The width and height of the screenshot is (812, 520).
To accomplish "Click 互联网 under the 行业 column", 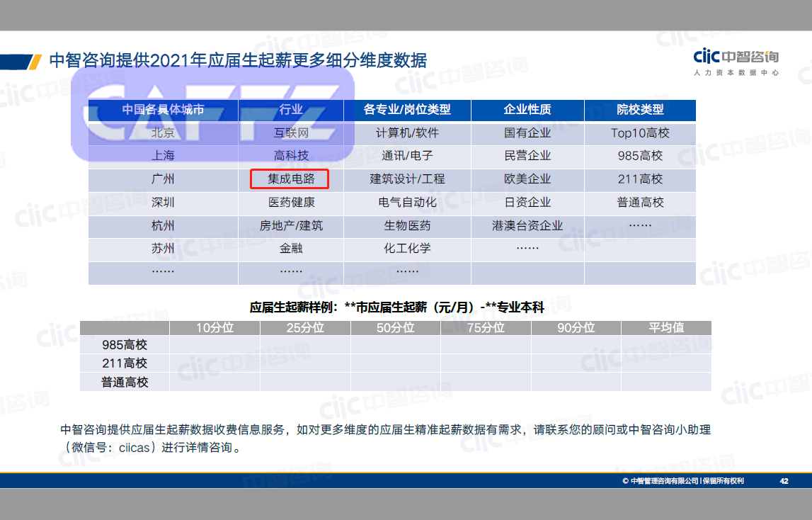I will click(291, 132).
